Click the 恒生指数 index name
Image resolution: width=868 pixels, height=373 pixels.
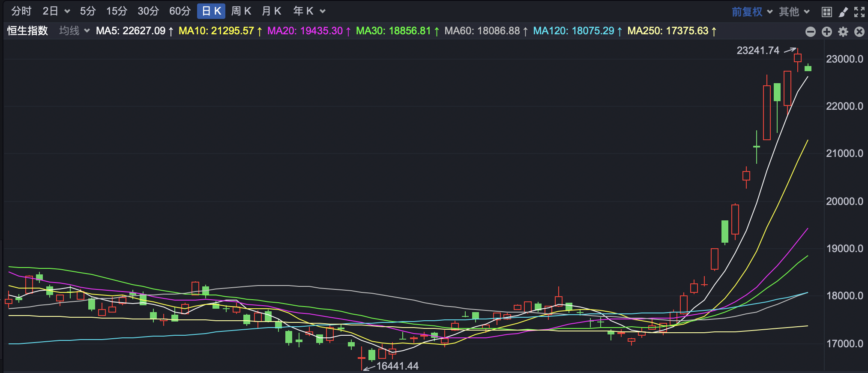27,31
